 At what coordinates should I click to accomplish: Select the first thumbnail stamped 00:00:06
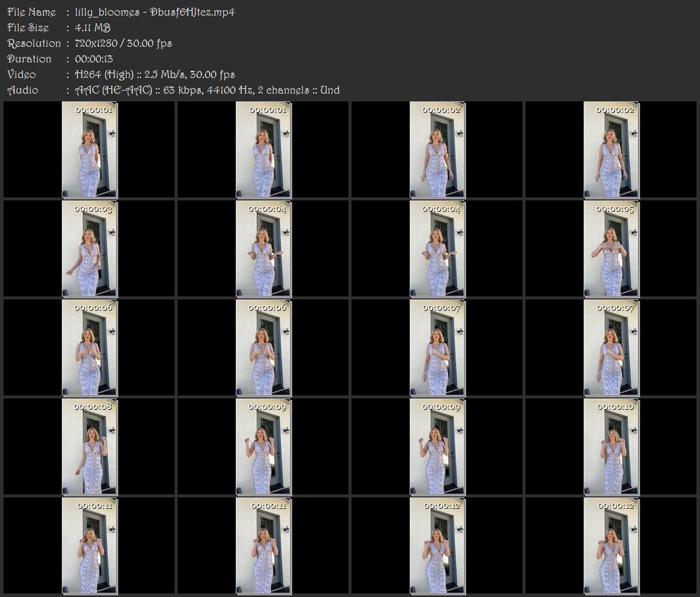[x=89, y=348]
